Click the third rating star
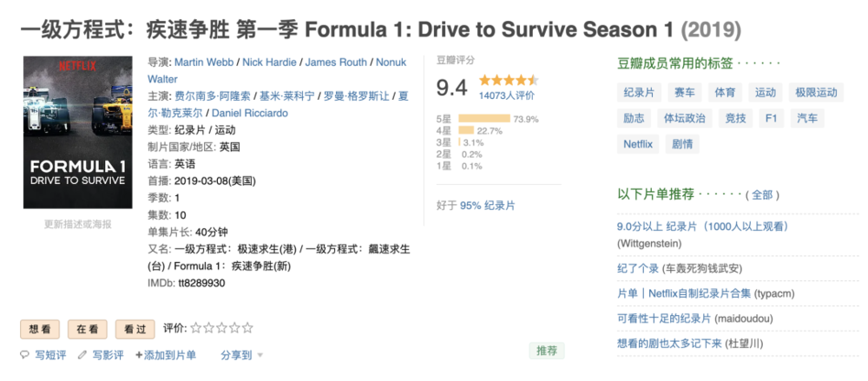The height and width of the screenshot is (381, 868). tap(222, 328)
